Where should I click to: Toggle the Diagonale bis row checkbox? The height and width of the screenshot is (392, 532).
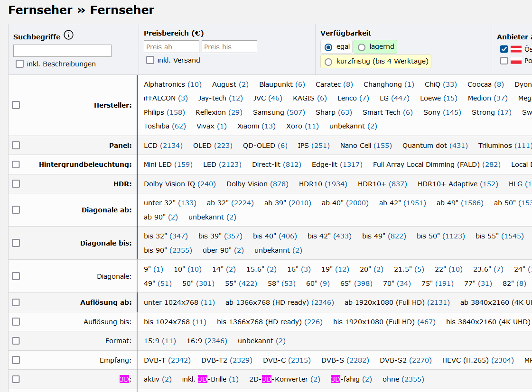16,243
